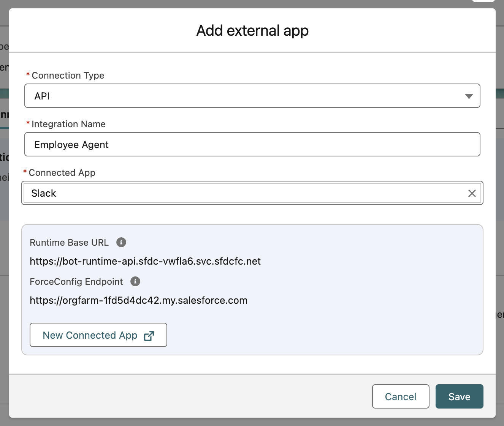The height and width of the screenshot is (426, 504).
Task: Focus the Integration Name field Employee Agent
Action: point(252,145)
